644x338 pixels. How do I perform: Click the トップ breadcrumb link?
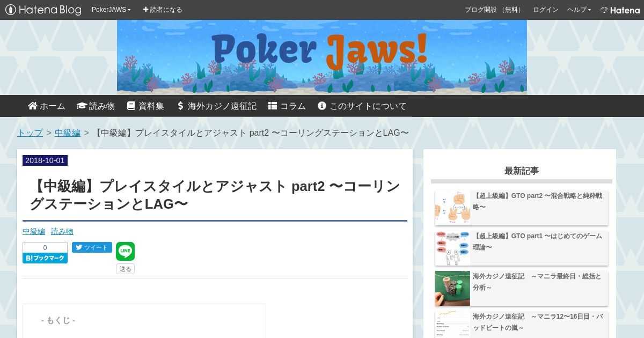[x=30, y=133]
